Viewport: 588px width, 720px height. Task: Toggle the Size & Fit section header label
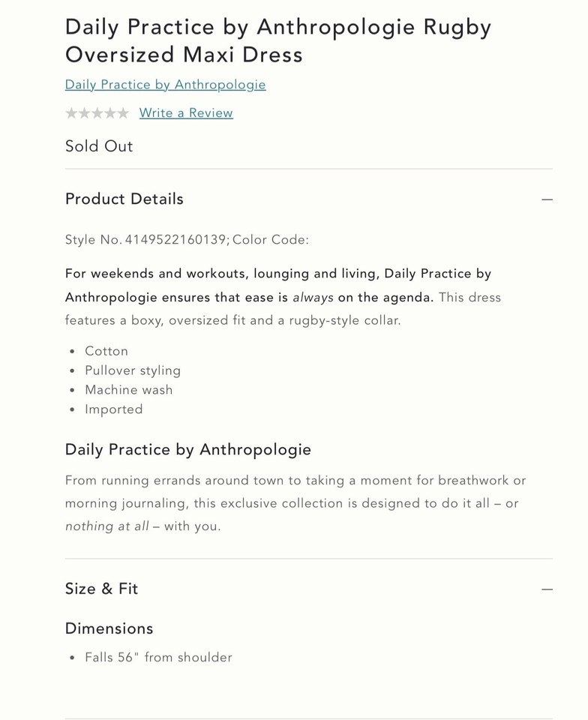click(x=101, y=589)
